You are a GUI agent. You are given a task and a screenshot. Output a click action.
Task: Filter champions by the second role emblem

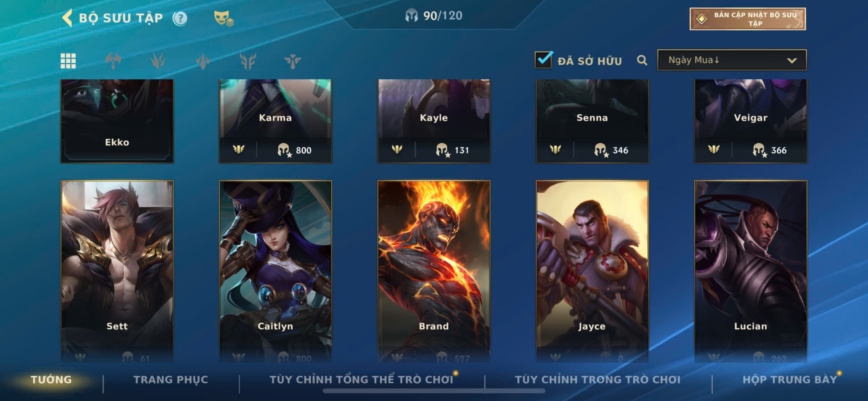tap(158, 61)
